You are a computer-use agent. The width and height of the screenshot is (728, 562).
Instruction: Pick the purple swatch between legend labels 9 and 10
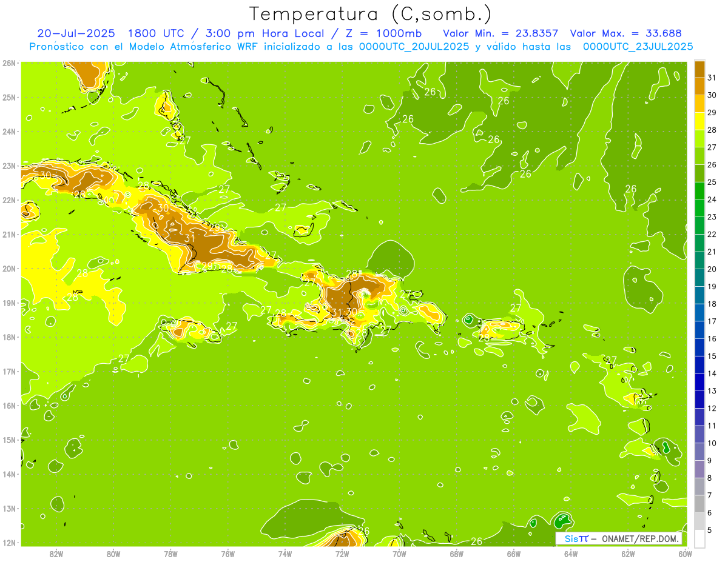tap(699, 452)
